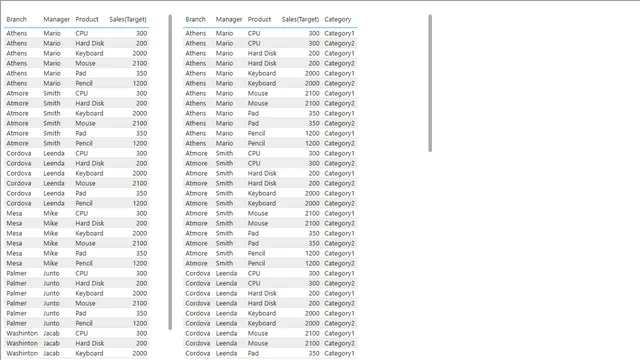Image resolution: width=640 pixels, height=360 pixels.
Task: Click 'Category2' in right table's Athens Pencil row
Action: coord(339,143)
